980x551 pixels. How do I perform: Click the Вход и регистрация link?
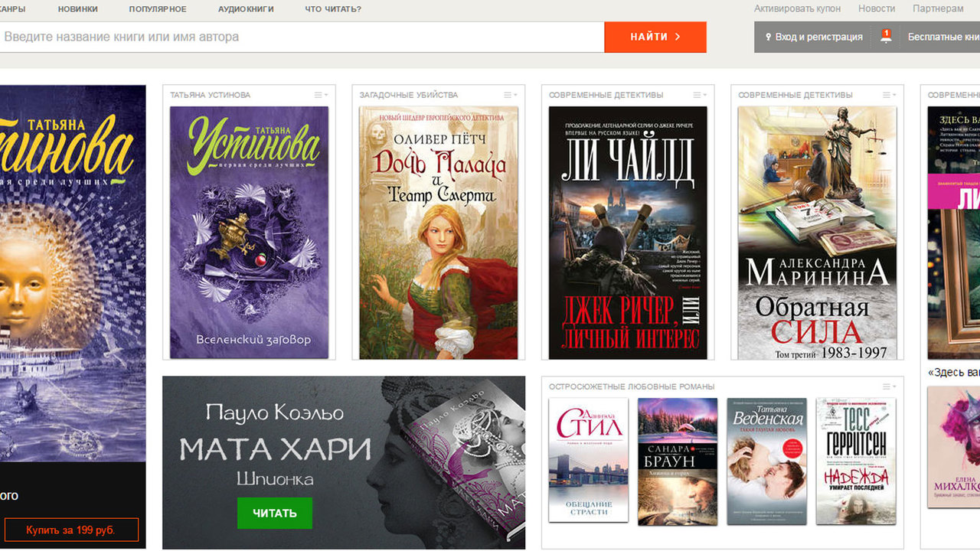click(818, 37)
